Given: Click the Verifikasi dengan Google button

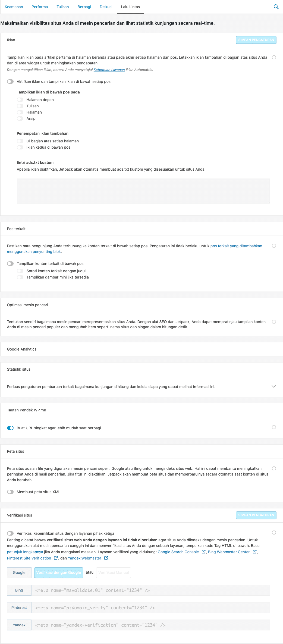Looking at the screenshot, I should point(59,573).
